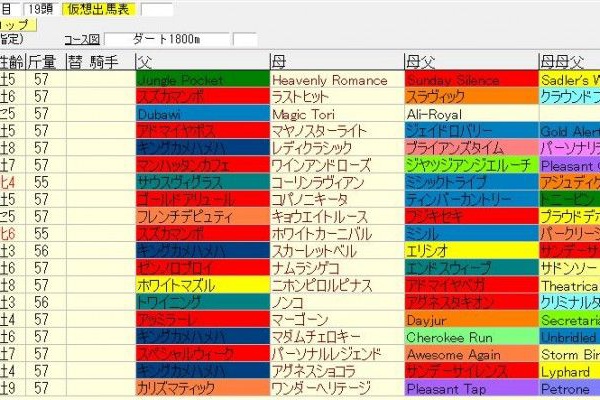Select the Heavenly Romance dam cell
The width and height of the screenshot is (600, 400).
click(336, 79)
